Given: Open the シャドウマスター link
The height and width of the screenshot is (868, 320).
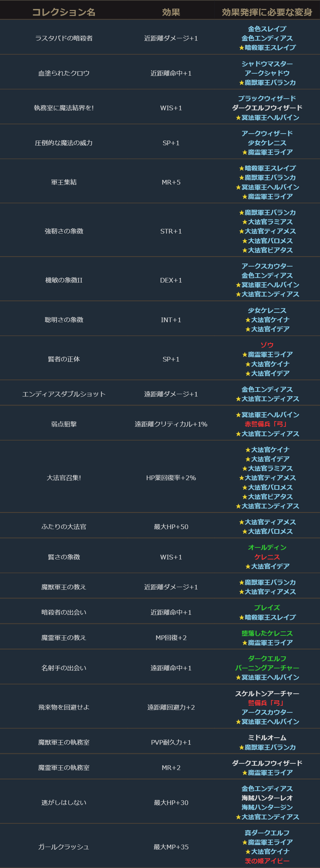Looking at the screenshot, I should tap(267, 64).
